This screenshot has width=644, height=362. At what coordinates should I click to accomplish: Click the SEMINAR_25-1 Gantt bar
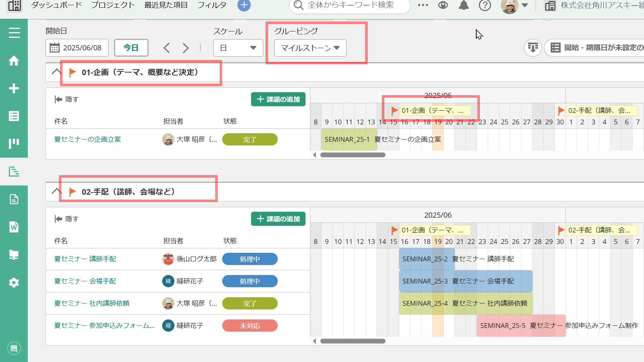coord(349,140)
